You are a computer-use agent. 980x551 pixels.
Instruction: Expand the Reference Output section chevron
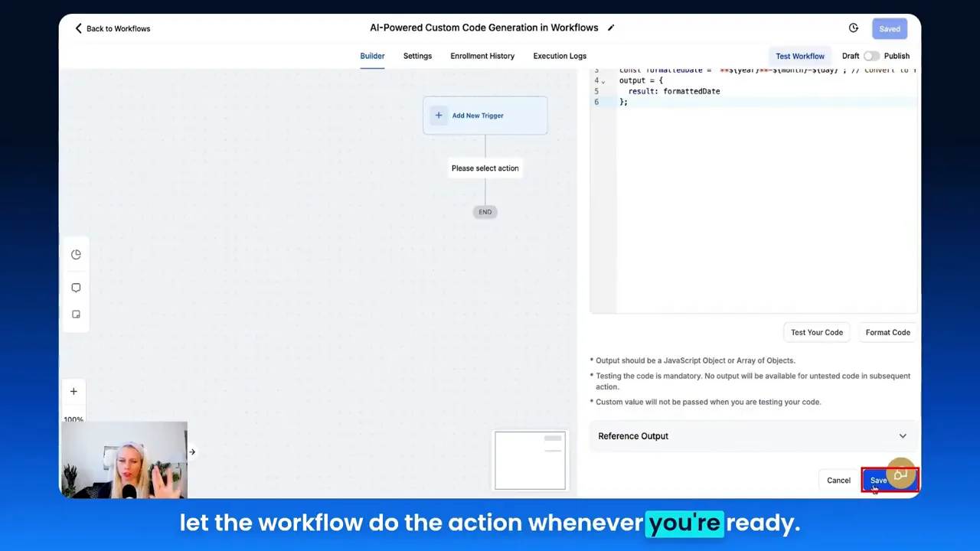(903, 436)
